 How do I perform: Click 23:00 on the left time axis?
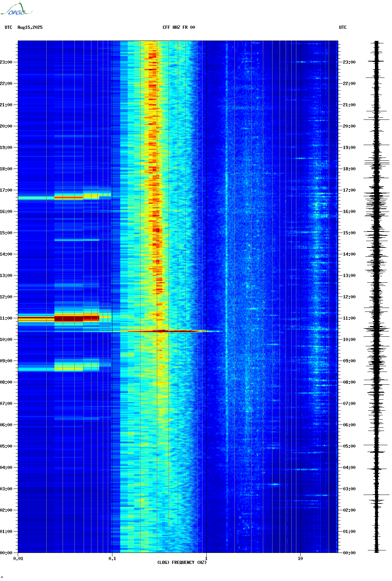(6, 62)
